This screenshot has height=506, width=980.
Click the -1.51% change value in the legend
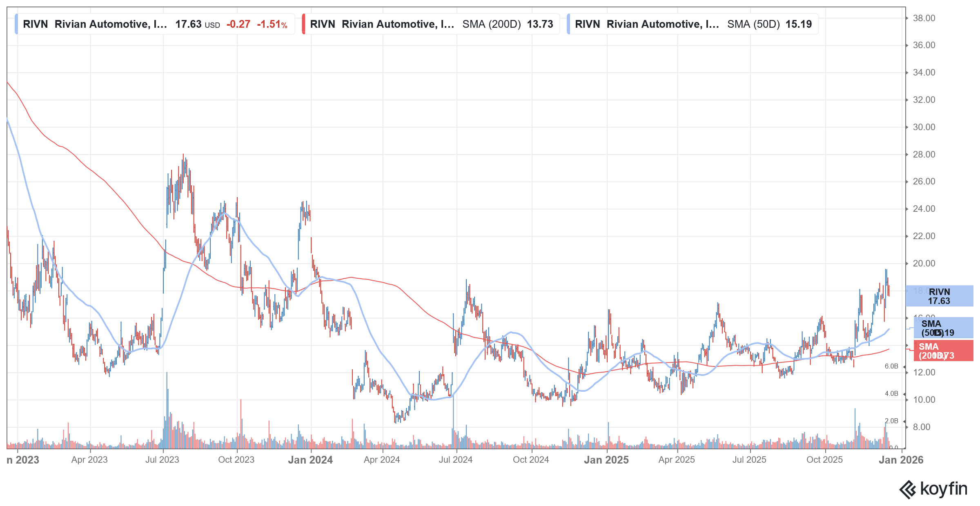point(272,24)
